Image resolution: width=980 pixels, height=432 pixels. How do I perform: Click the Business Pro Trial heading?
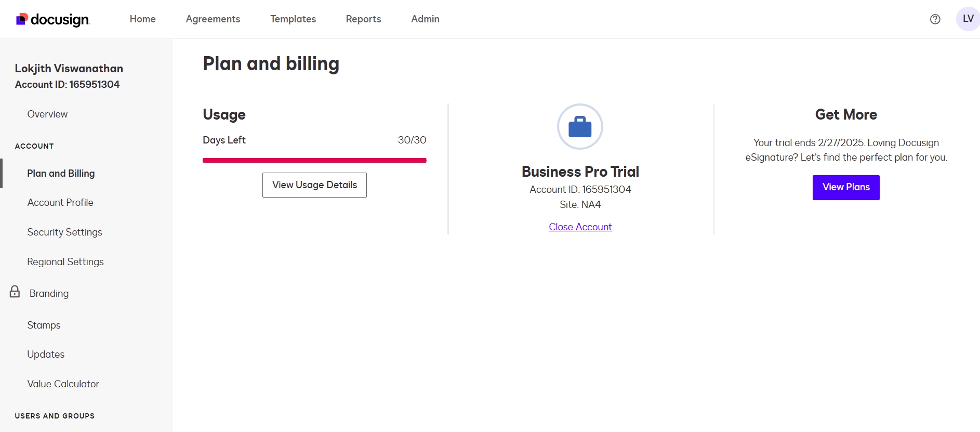(580, 172)
